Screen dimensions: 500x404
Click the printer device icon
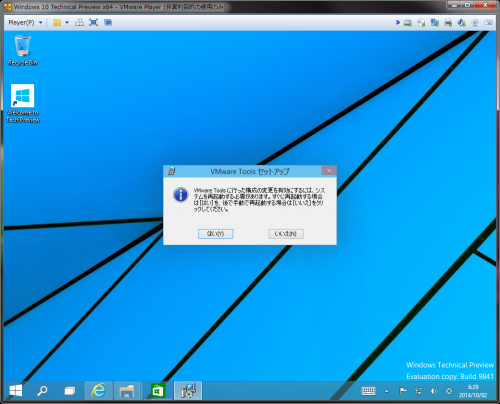(448, 23)
